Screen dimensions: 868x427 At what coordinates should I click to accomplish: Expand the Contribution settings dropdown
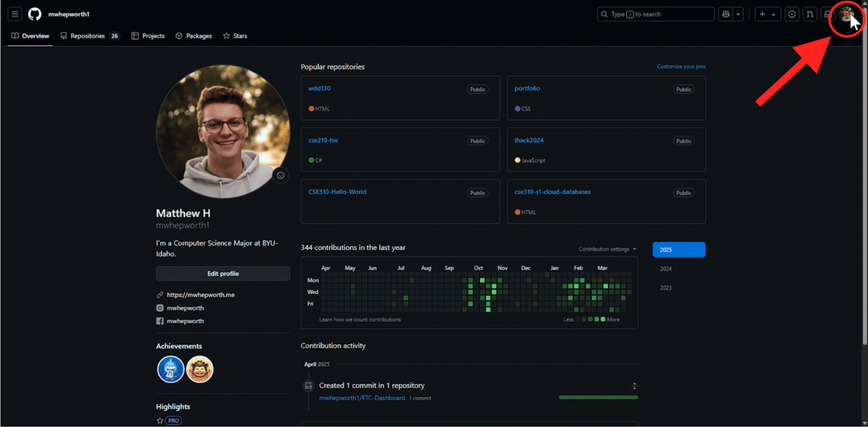click(607, 249)
